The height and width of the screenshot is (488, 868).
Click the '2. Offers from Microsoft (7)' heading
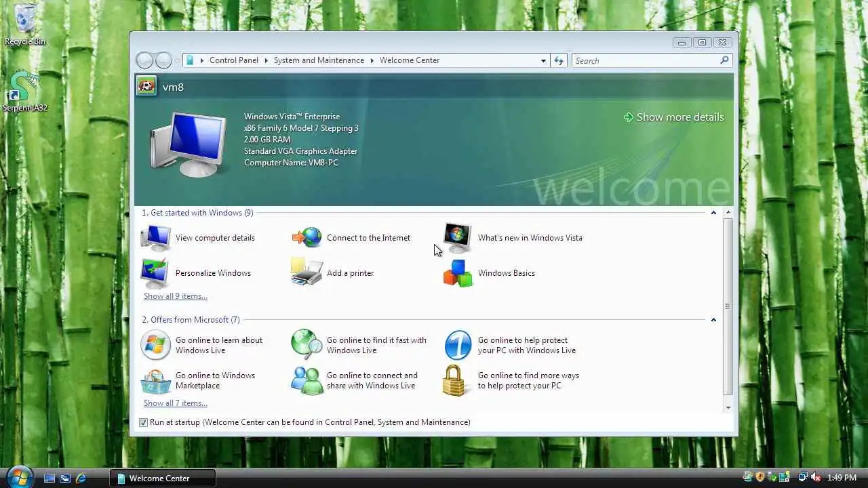click(x=191, y=320)
